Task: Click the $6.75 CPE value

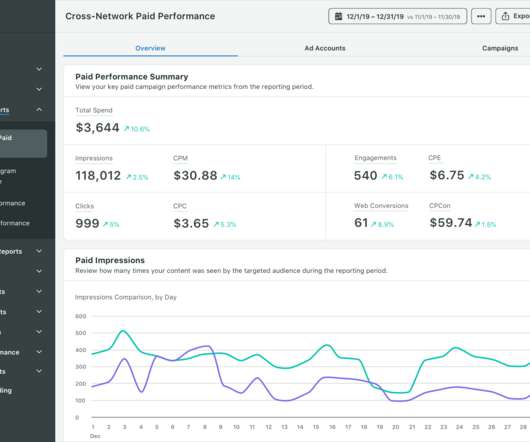Action: tap(447, 175)
